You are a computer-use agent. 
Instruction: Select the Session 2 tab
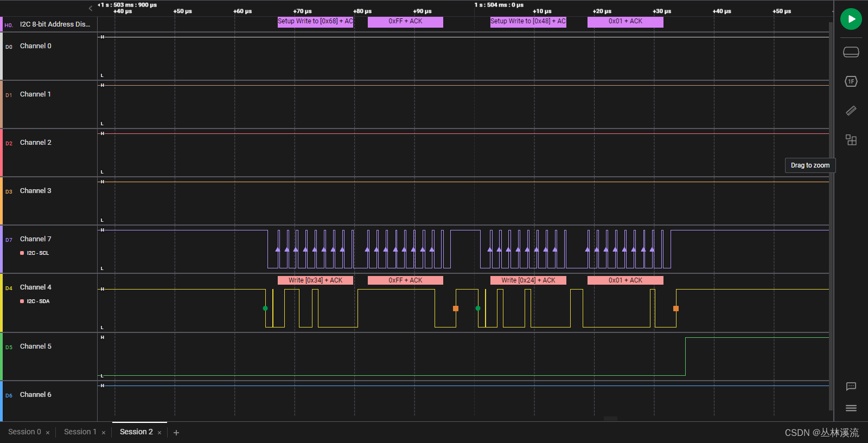click(136, 432)
